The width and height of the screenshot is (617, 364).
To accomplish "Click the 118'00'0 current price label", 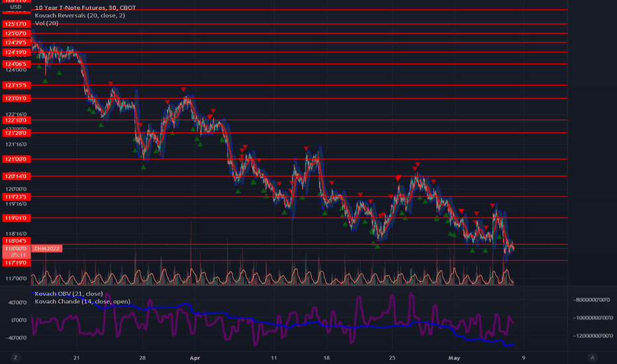I will coord(16,248).
